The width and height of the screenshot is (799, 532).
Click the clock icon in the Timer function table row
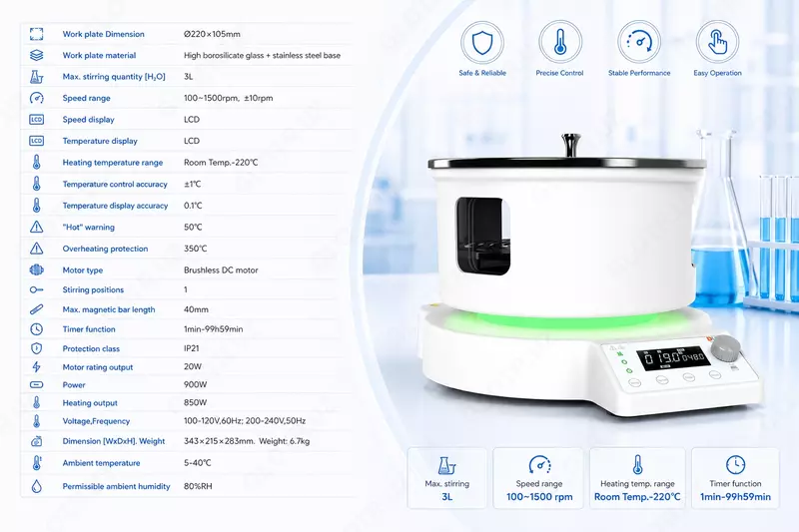pos(36,329)
